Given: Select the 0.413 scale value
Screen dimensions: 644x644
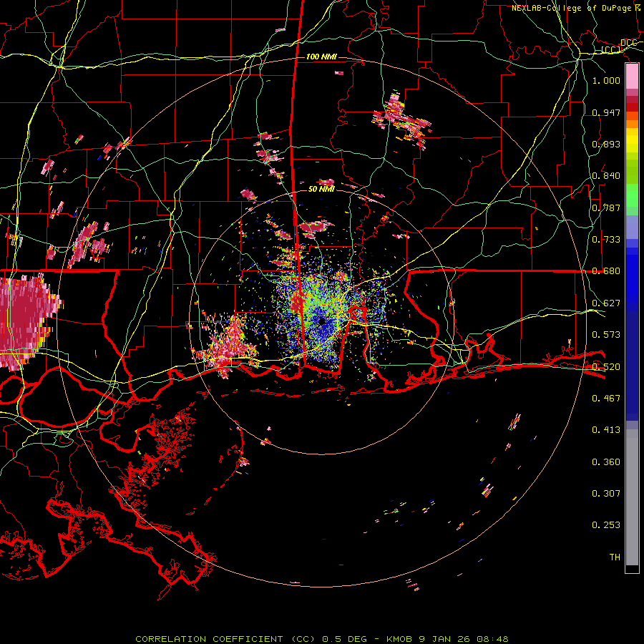Looking at the screenshot, I should (x=606, y=430).
